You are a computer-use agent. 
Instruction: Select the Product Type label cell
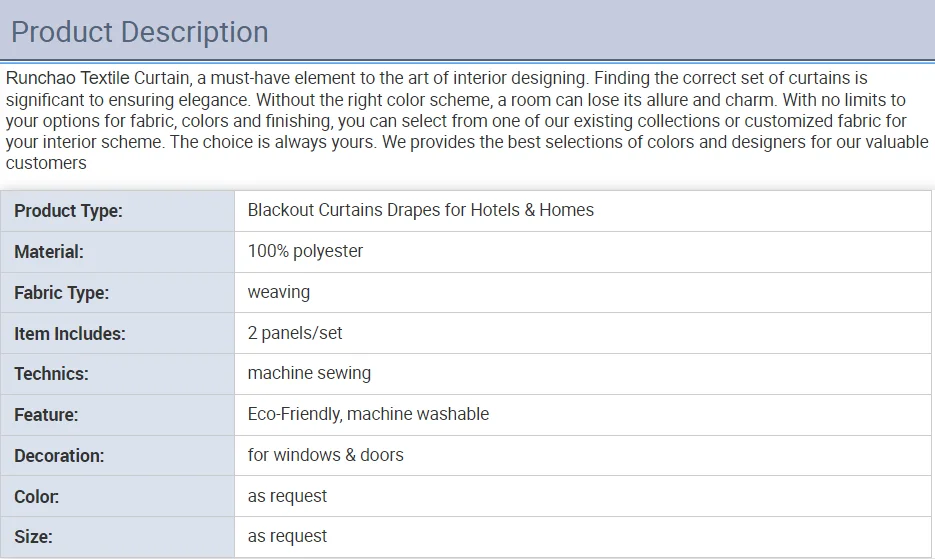coord(118,211)
